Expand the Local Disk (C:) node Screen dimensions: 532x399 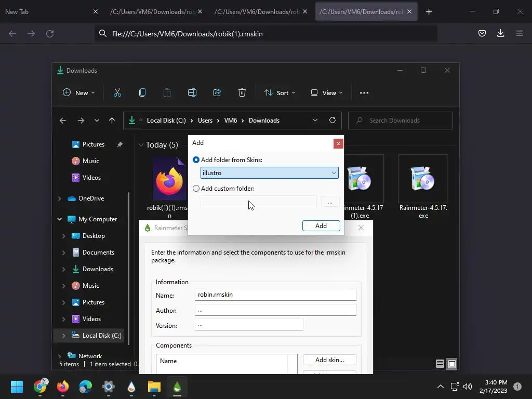pos(64,336)
